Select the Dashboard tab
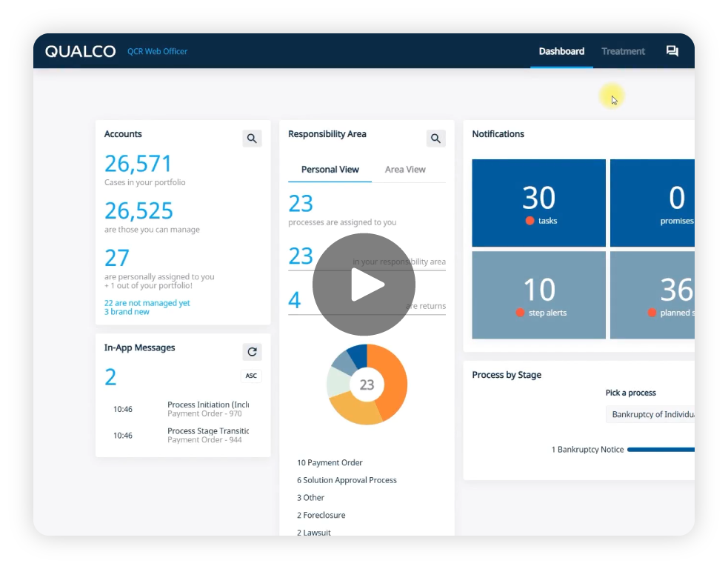The image size is (728, 569). pos(561,51)
